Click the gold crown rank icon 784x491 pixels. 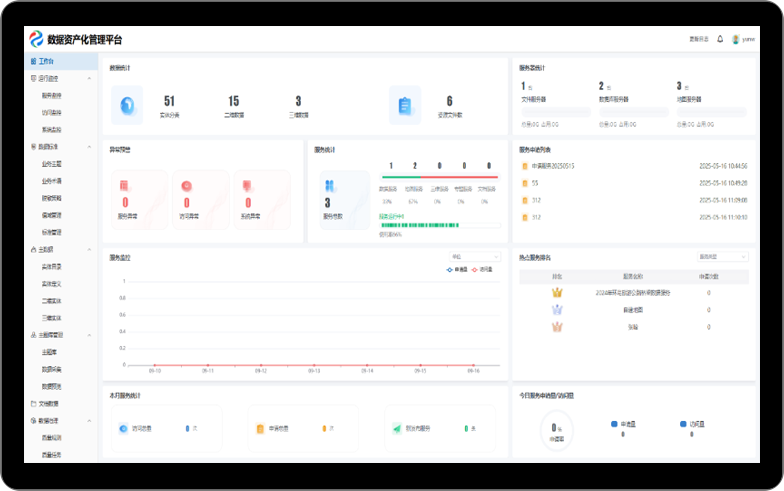click(x=558, y=293)
